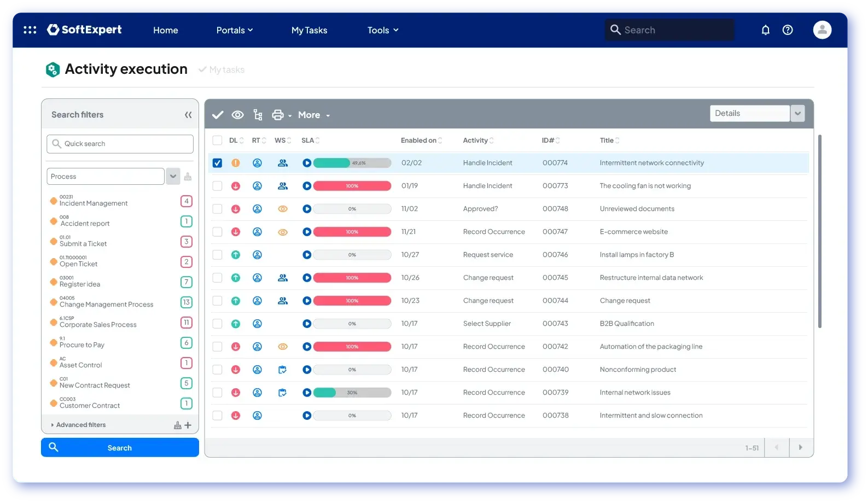Click the blue Search button
This screenshot has height=503, width=868.
coord(120,448)
